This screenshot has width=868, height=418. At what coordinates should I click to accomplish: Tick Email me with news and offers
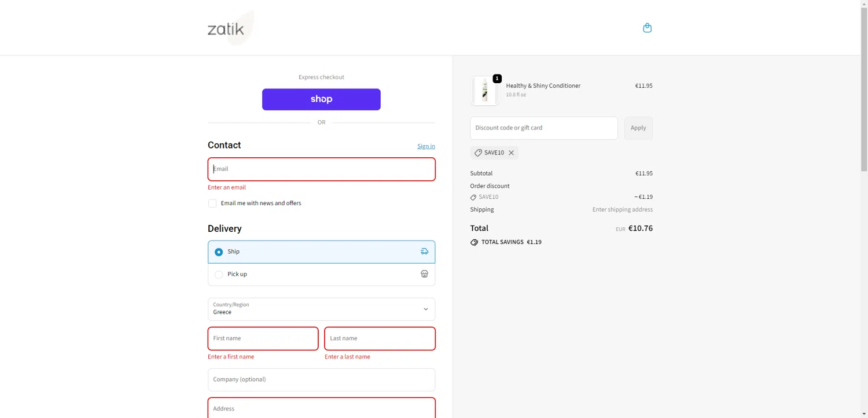(212, 204)
